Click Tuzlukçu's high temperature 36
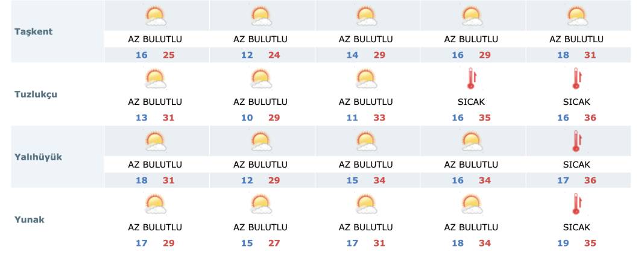This screenshot has width=644, height=264. click(590, 118)
